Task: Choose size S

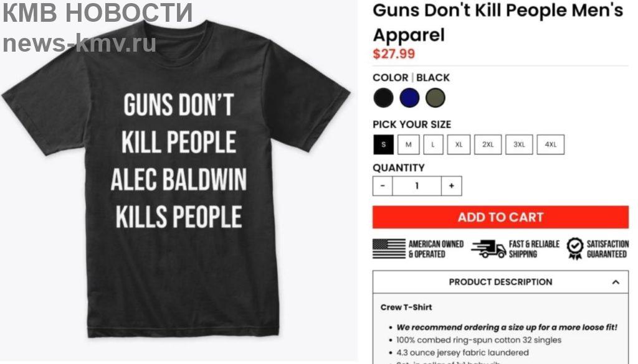Action: point(383,144)
